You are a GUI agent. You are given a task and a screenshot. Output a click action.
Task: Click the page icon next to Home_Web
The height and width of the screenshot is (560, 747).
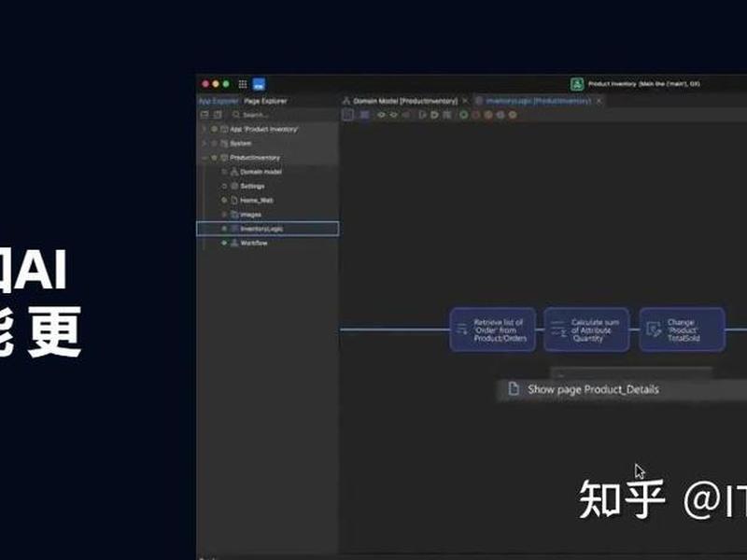pos(234,200)
